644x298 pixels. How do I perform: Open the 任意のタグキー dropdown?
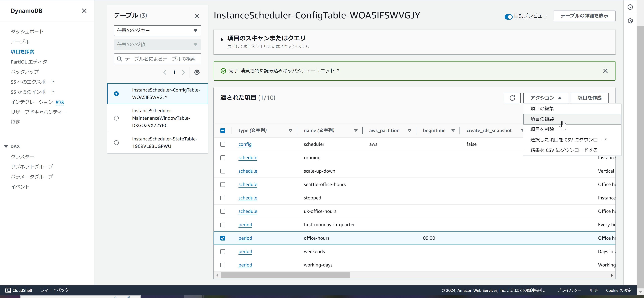point(157,31)
